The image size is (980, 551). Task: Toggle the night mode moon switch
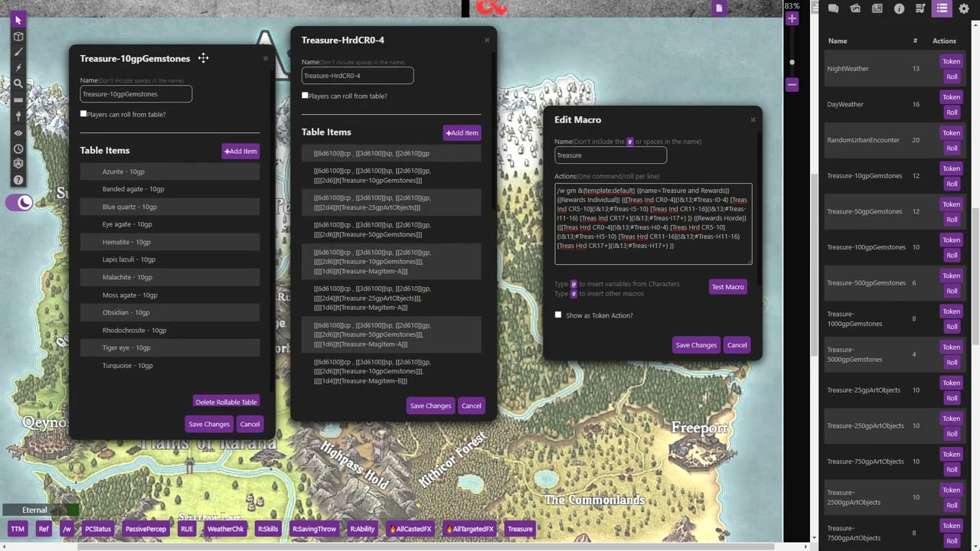click(x=19, y=203)
